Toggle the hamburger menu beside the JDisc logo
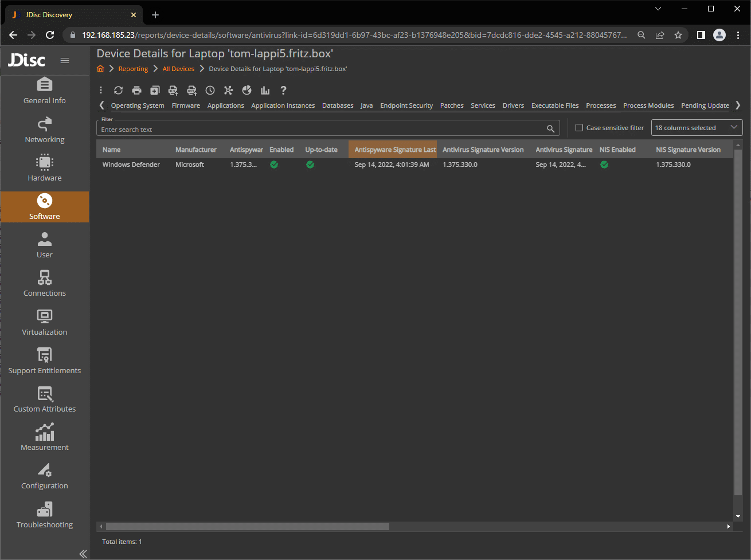Viewport: 751px width, 560px height. (65, 60)
